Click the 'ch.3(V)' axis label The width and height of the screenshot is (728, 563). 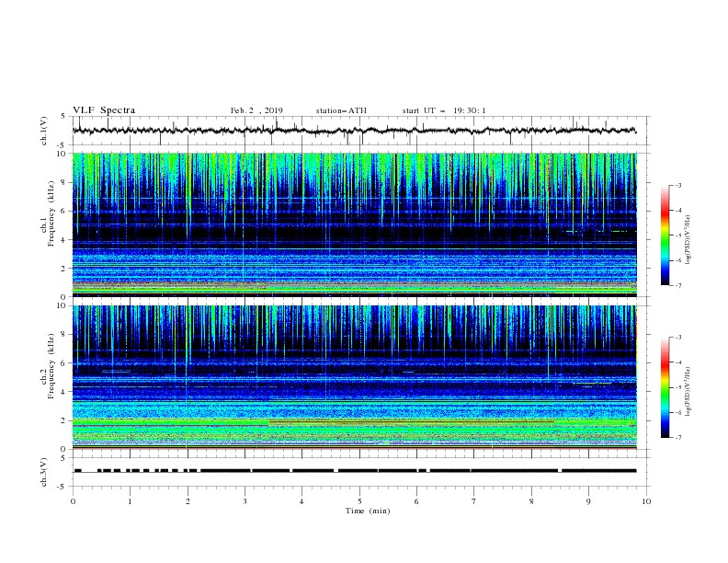click(44, 472)
